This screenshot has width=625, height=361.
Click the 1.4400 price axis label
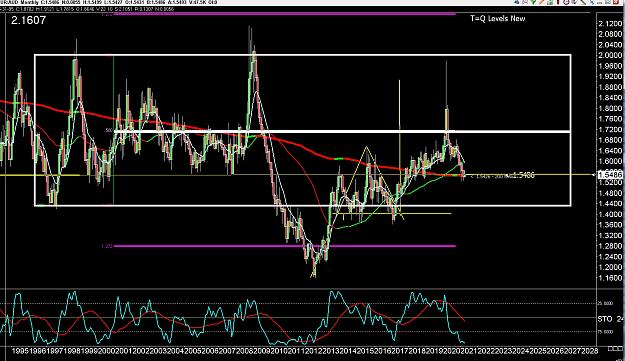pos(610,204)
